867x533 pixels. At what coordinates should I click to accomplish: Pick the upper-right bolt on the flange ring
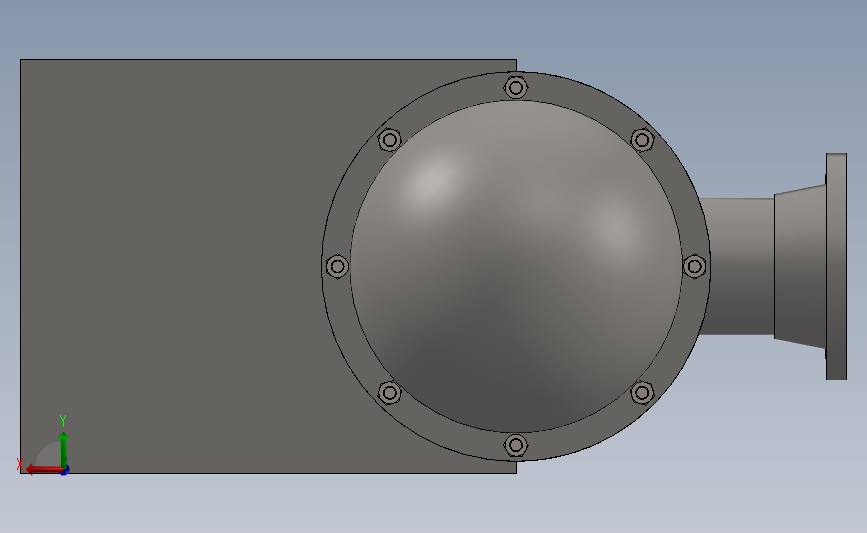pos(642,140)
